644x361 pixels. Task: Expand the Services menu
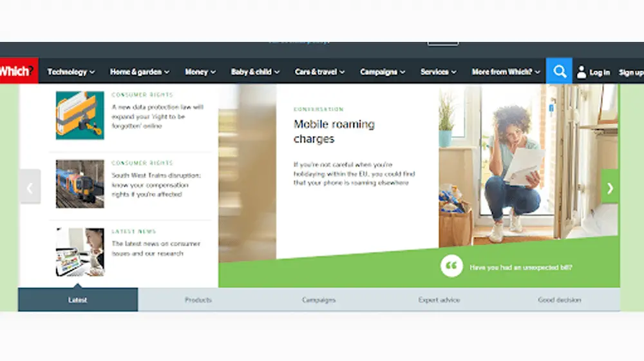438,72
